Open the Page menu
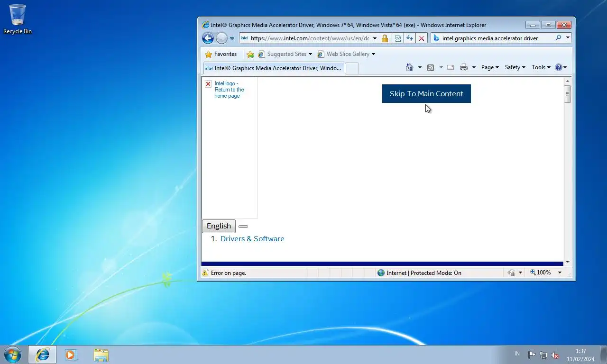The height and width of the screenshot is (364, 607). tap(490, 67)
